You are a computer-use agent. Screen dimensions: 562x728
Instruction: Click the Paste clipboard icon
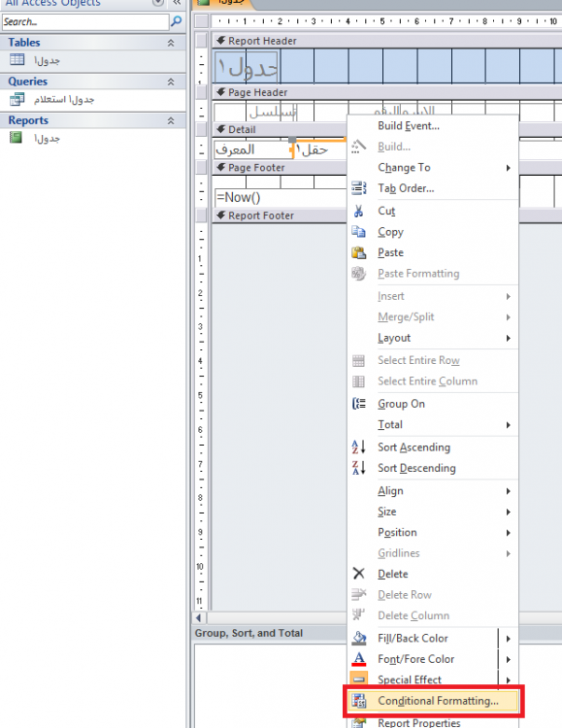(x=358, y=252)
